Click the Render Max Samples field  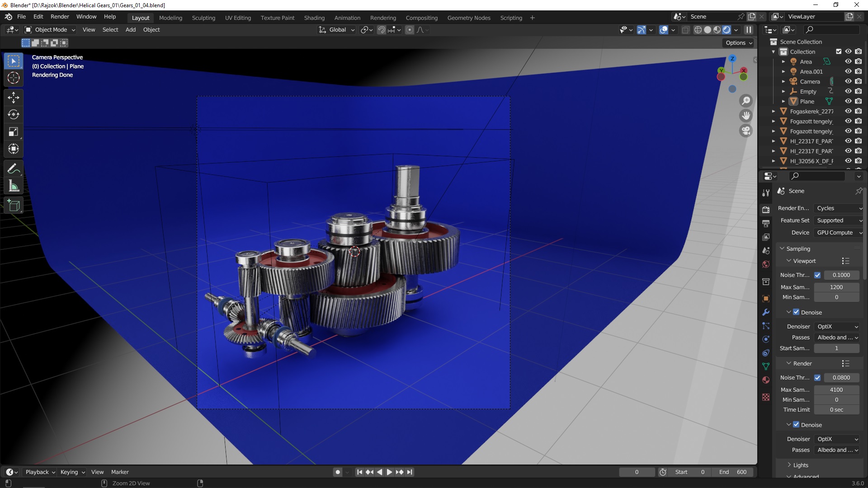(836, 389)
